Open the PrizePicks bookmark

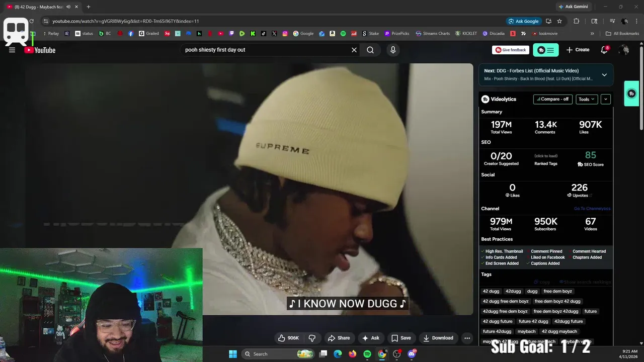pos(397,34)
